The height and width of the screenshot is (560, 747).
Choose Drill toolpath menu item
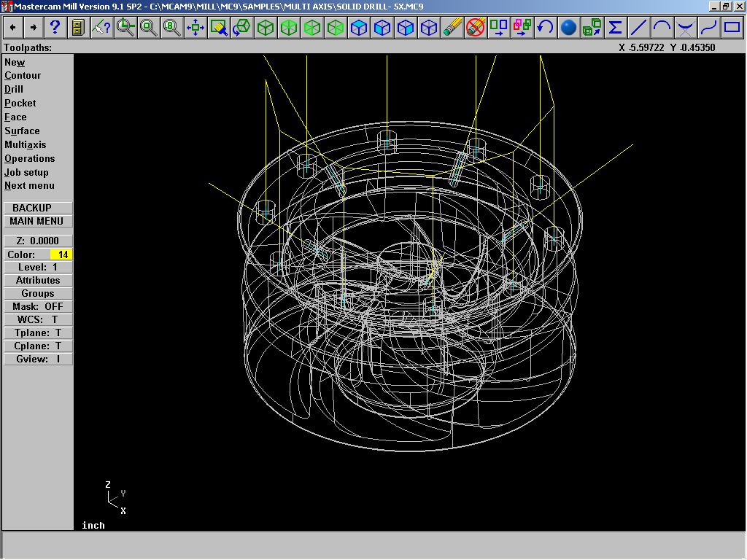coord(14,89)
